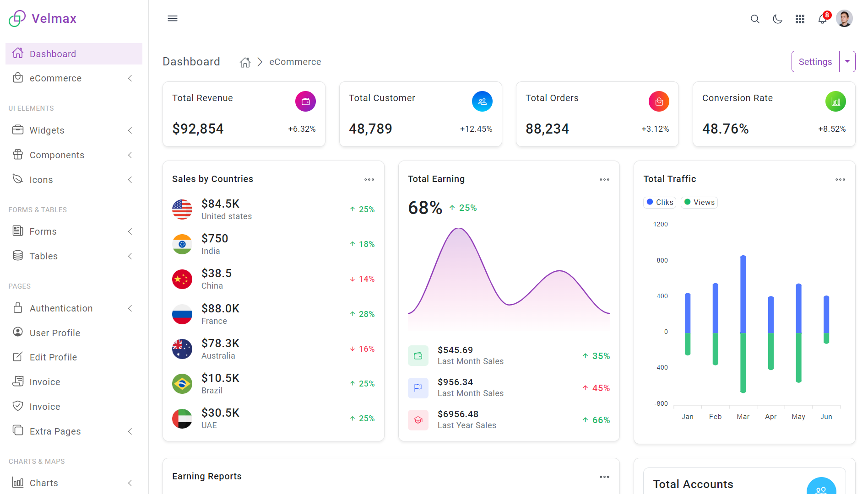
Task: Open the apps grid icon
Action: tap(800, 19)
